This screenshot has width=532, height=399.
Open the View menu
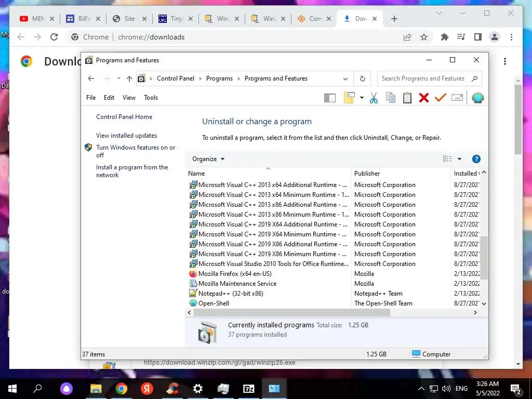tap(129, 97)
